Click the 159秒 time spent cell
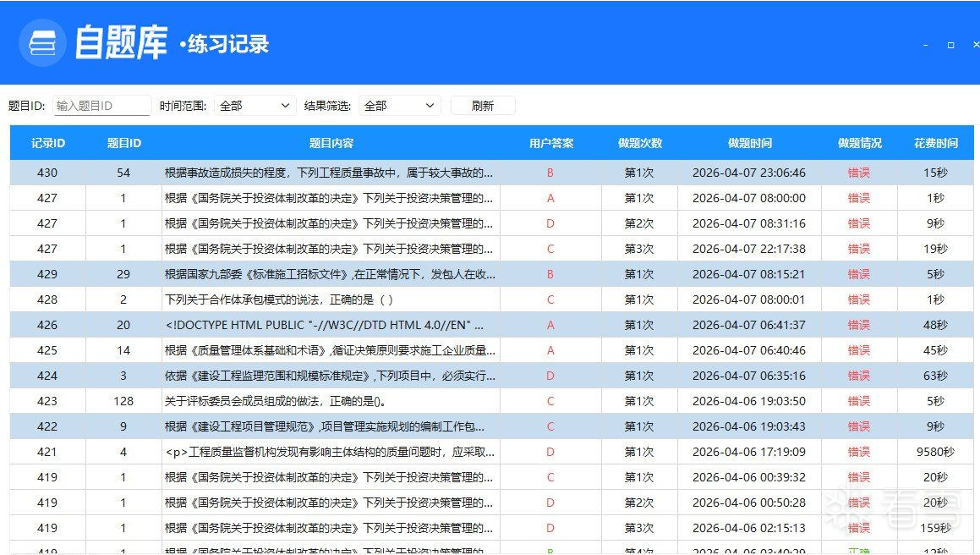 936,528
